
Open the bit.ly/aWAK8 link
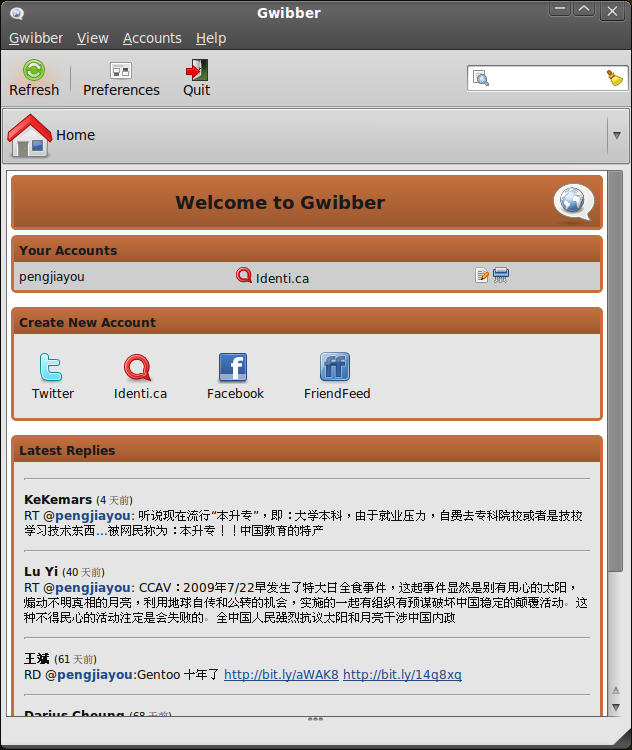tap(281, 675)
